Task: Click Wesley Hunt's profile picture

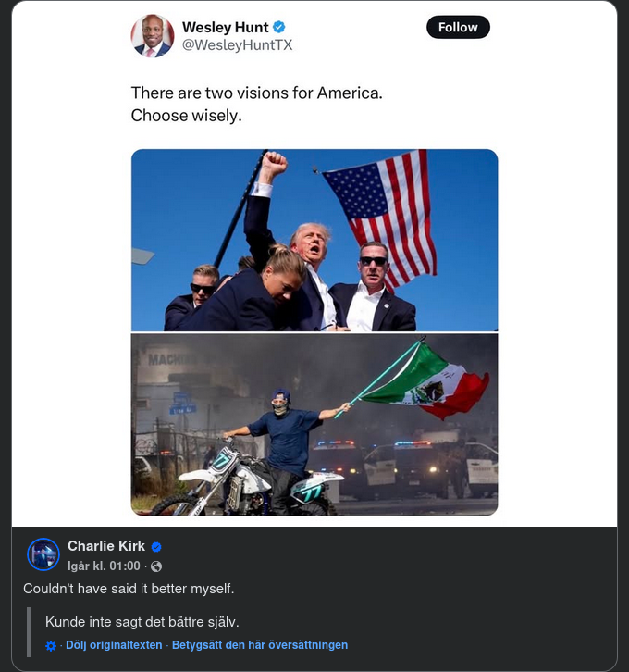Action: tap(153, 36)
